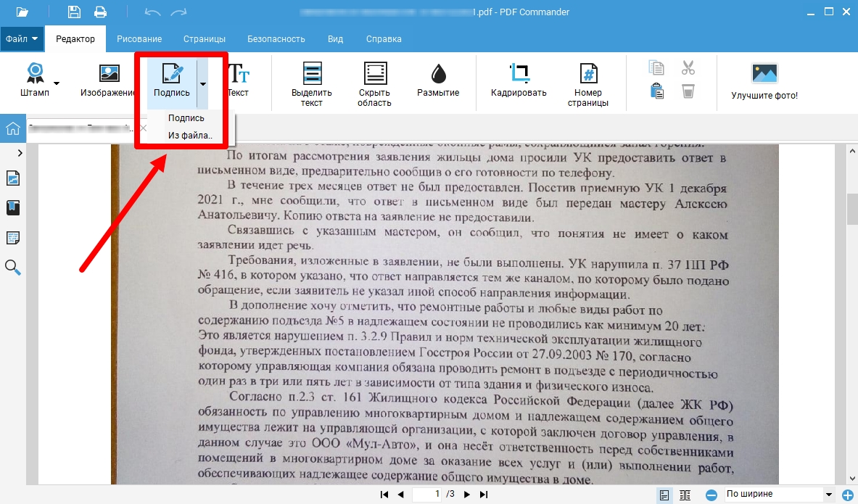This screenshot has height=504, width=858.
Task: Toggle single page view mode
Action: pos(664,495)
